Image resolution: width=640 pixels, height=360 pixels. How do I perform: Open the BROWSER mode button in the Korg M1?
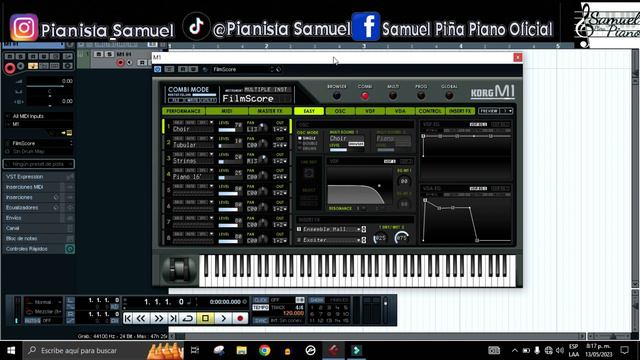(x=336, y=96)
